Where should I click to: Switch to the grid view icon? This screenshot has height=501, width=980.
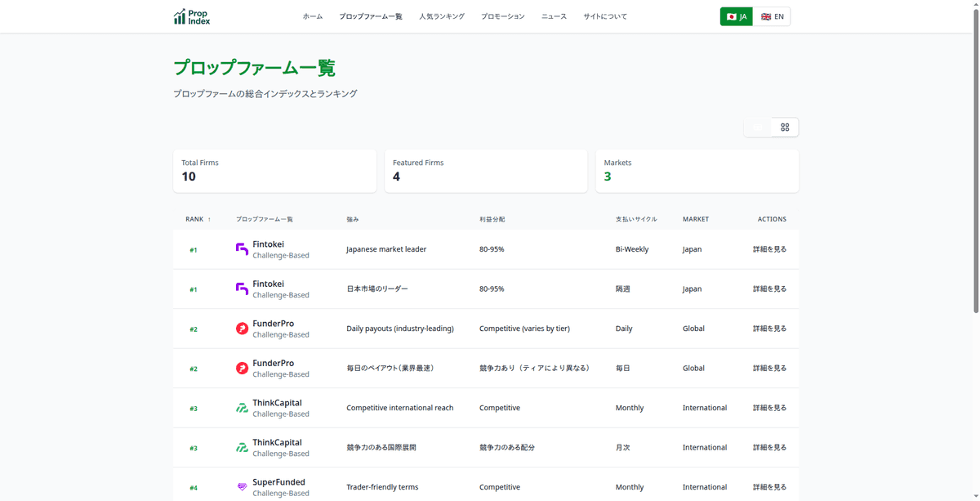tap(785, 127)
